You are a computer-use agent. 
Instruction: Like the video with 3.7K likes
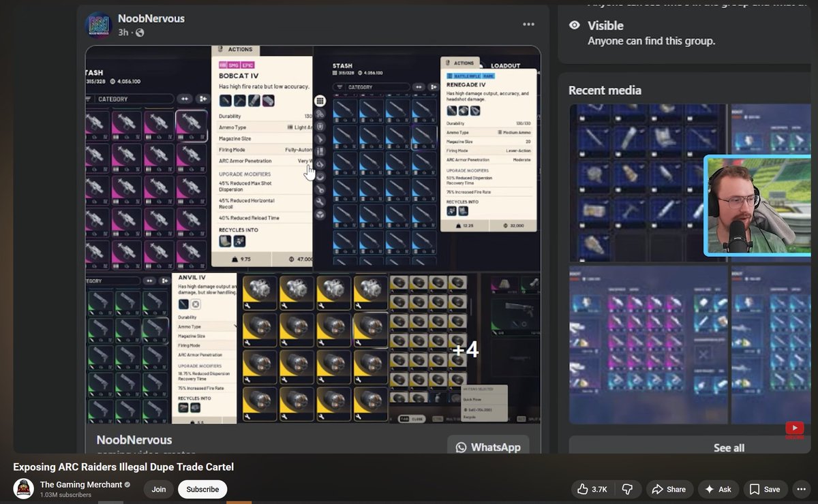(592, 489)
